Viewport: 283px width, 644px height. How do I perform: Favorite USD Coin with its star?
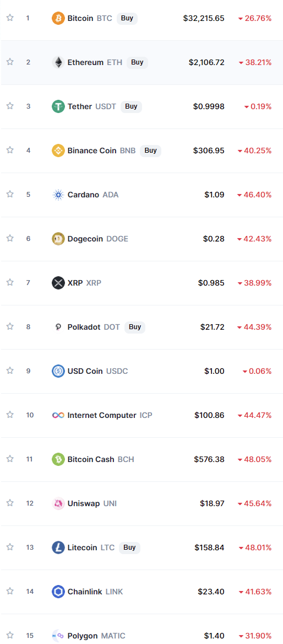pyautogui.click(x=10, y=371)
